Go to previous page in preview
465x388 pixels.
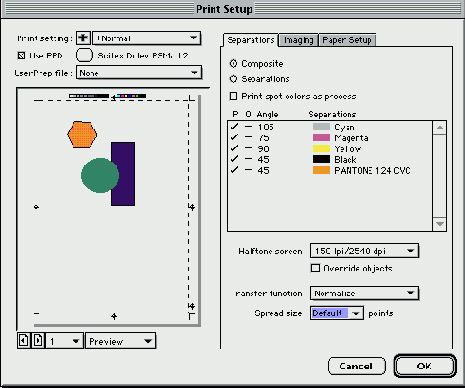tap(23, 341)
